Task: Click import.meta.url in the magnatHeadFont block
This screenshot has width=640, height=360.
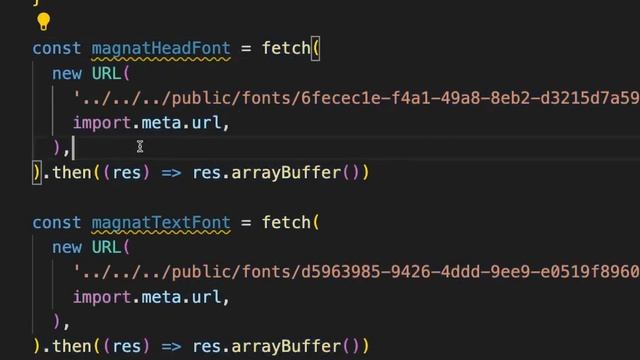Action: tap(147, 123)
